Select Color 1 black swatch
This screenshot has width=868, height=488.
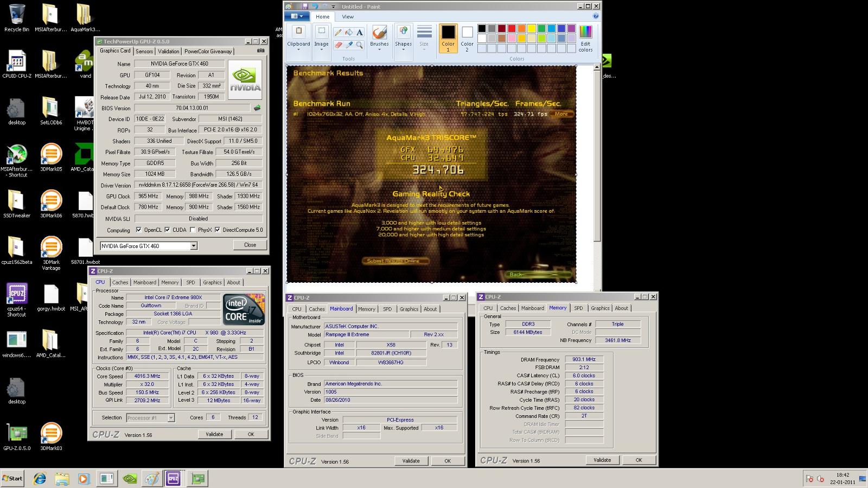(x=448, y=39)
